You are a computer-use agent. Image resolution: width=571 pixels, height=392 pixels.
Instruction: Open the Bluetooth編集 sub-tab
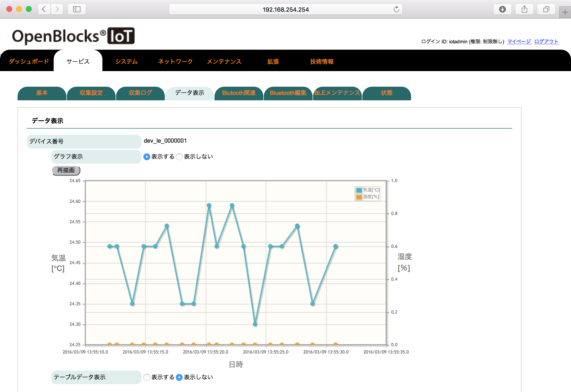(288, 93)
